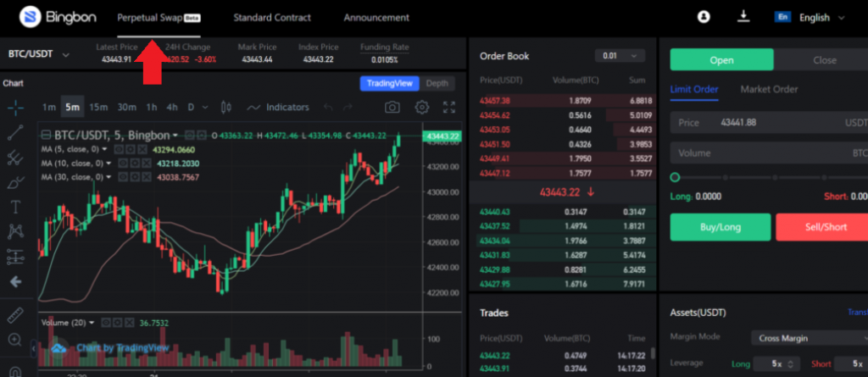
Task: Click the Bingbon logo
Action: click(58, 17)
